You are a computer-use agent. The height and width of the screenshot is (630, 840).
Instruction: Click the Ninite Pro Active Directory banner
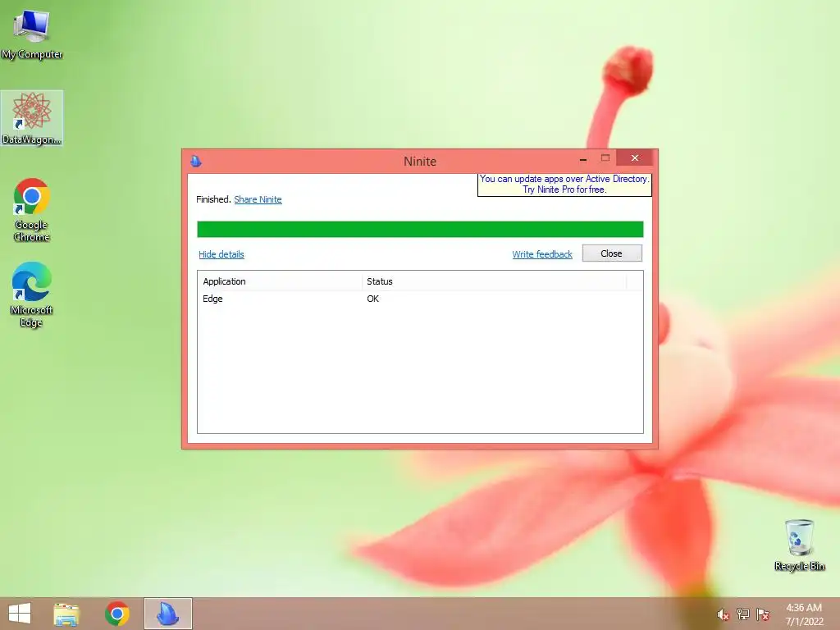click(564, 185)
